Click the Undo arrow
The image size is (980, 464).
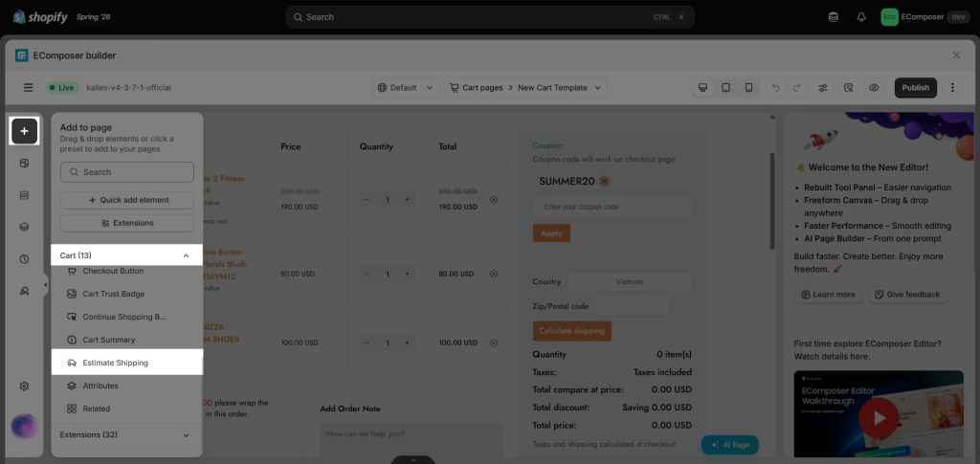[x=776, y=87]
